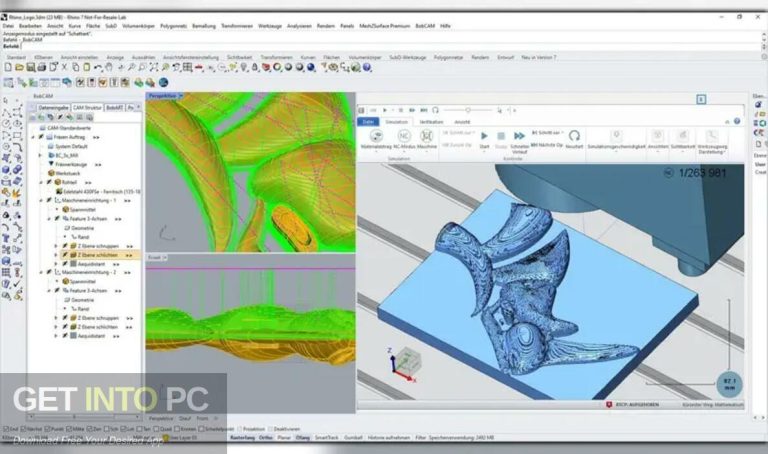Click the Schneller Vorlauf fast-forward icon

click(x=519, y=136)
